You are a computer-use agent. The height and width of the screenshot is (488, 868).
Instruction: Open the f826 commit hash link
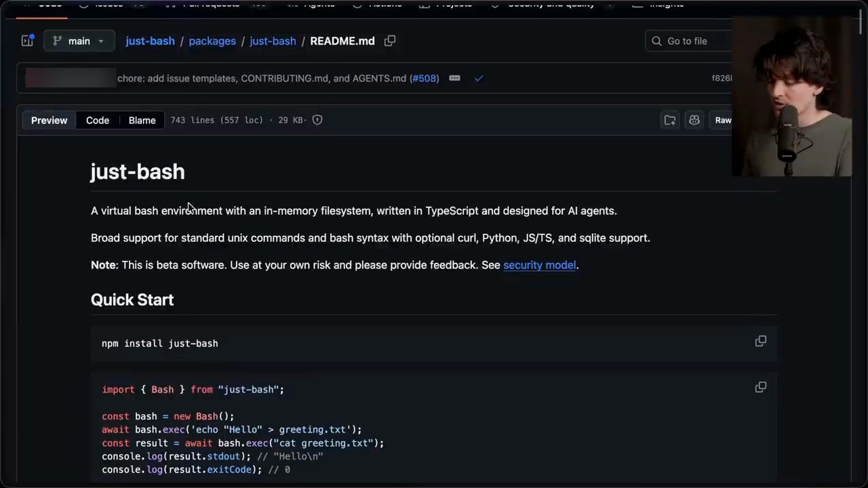coord(722,78)
